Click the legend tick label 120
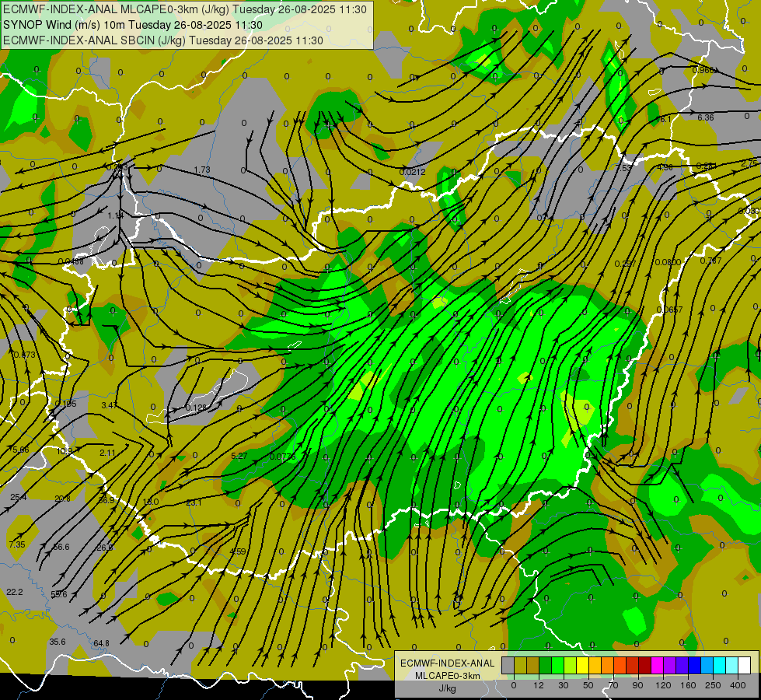Screen dimensions: 761x700 tap(663, 685)
